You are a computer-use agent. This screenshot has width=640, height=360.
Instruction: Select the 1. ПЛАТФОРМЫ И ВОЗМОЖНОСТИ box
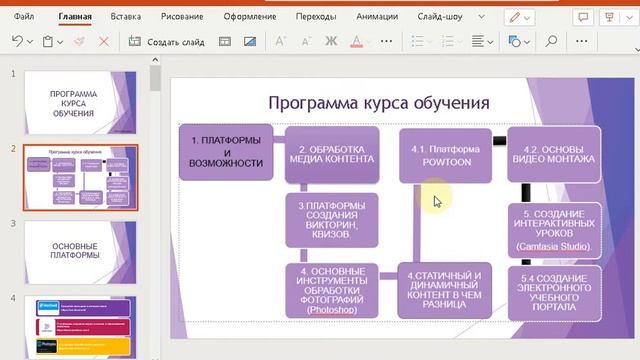pos(226,152)
